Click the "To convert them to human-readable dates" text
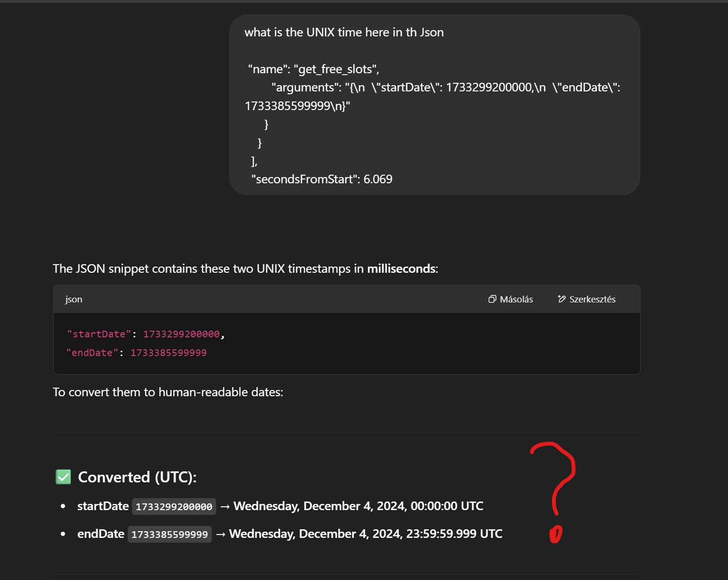This screenshot has height=580, width=728. [x=168, y=392]
